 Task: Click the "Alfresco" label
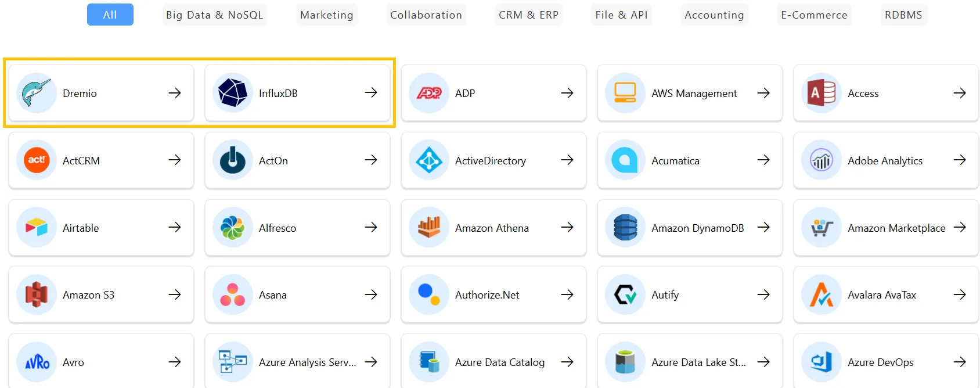pos(278,228)
